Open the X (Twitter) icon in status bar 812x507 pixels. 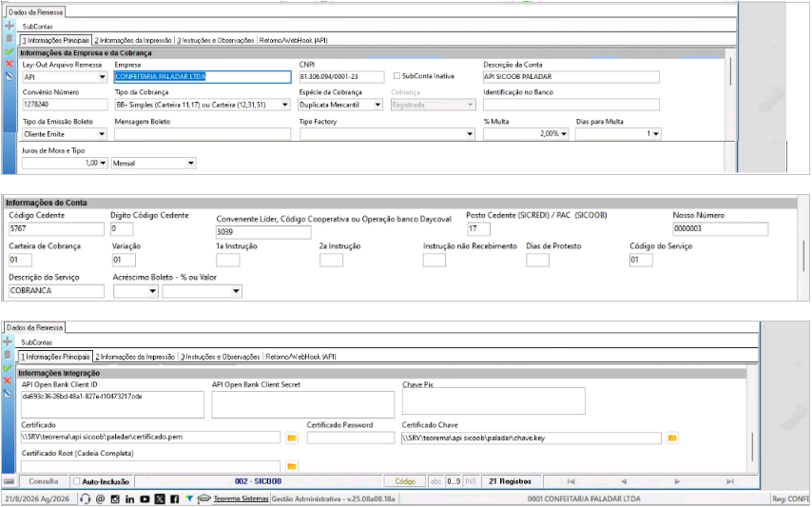click(x=160, y=498)
